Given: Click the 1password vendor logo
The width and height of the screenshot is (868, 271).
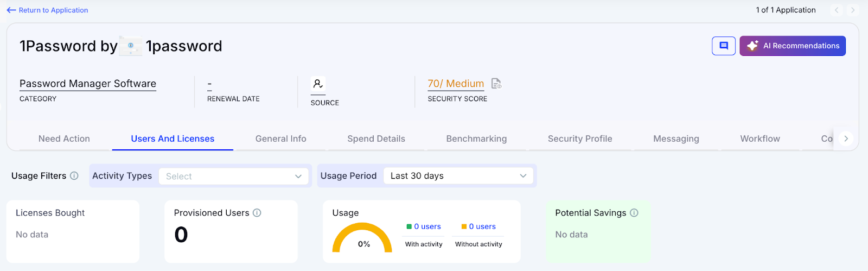Looking at the screenshot, I should tap(131, 46).
